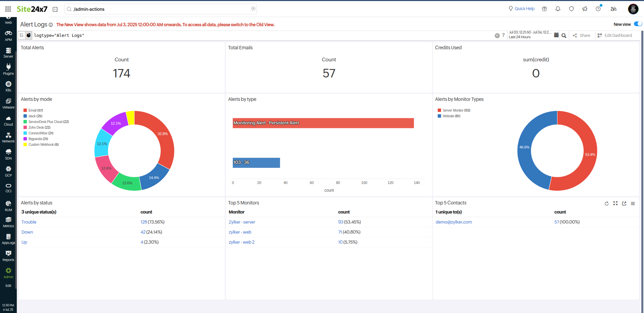Screen dimensions: 644x313
Task: Switch to the list view mode
Action: pos(21,35)
